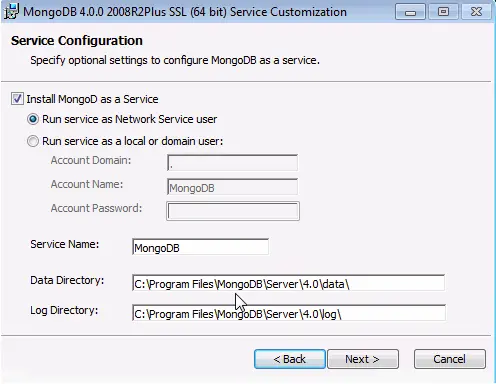Maximize the installer window
496x384 pixels.
pos(443,12)
